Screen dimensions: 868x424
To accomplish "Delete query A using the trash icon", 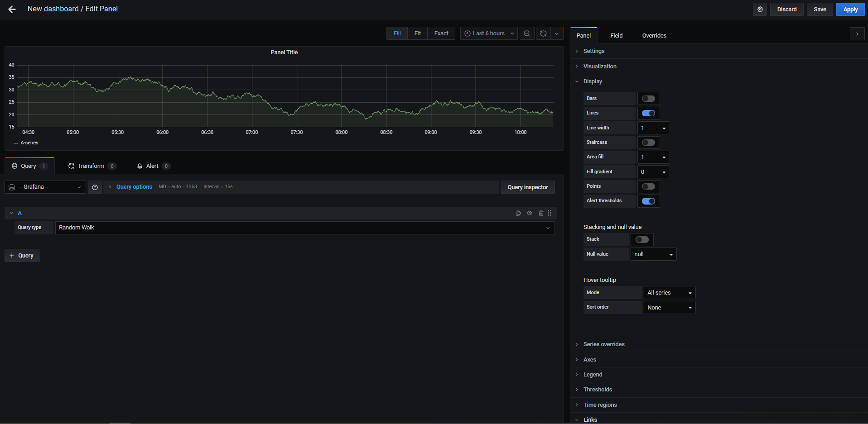I will [541, 213].
